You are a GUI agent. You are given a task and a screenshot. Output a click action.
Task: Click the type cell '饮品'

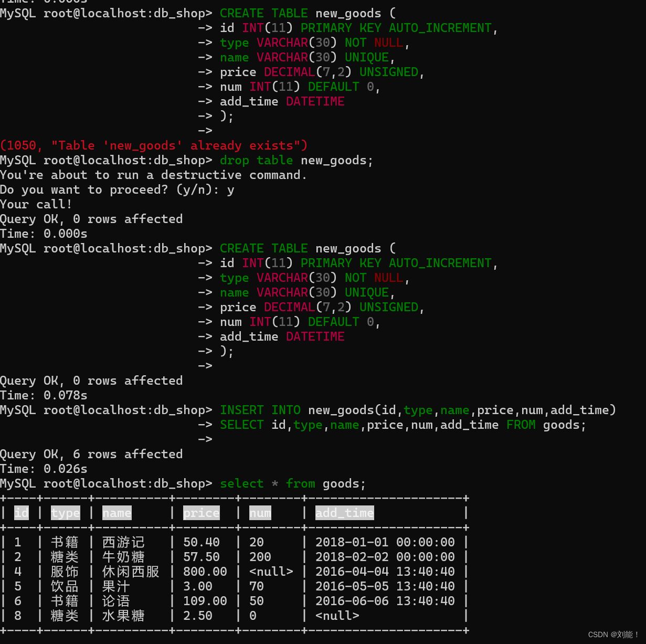[x=65, y=586]
